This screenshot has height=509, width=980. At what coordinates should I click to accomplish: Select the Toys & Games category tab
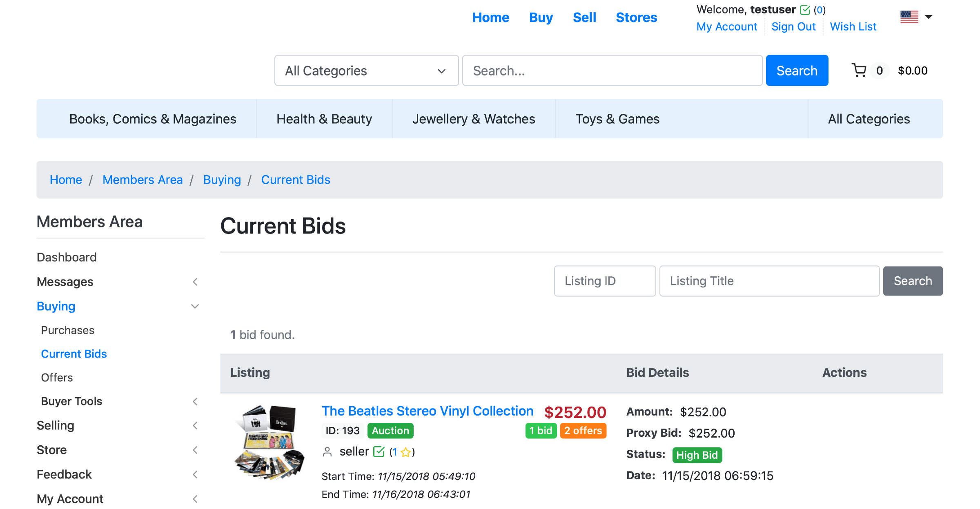pos(617,119)
